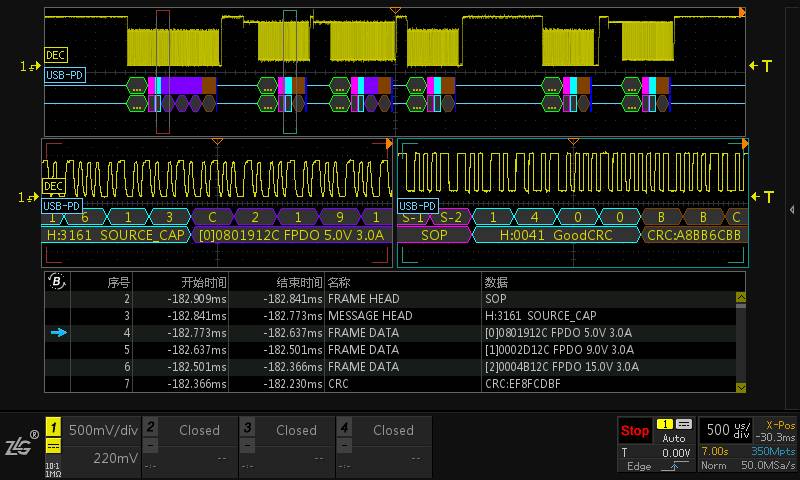The image size is (800, 480).
Task: Click channel 1 220mV offset value
Action: point(115,458)
